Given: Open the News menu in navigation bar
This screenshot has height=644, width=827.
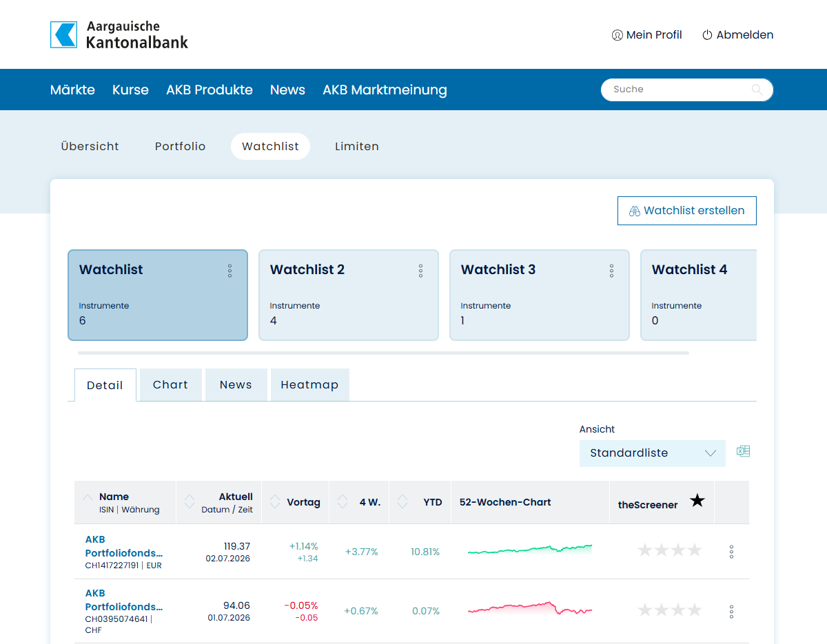Looking at the screenshot, I should pos(287,90).
